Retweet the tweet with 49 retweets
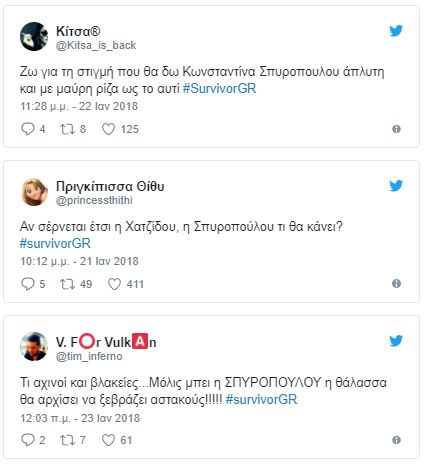 click(x=67, y=284)
